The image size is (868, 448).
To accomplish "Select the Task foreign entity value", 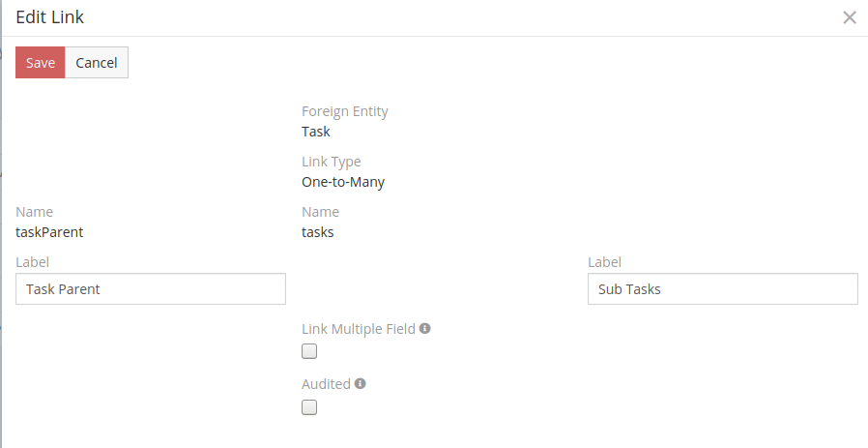I will 315,132.
